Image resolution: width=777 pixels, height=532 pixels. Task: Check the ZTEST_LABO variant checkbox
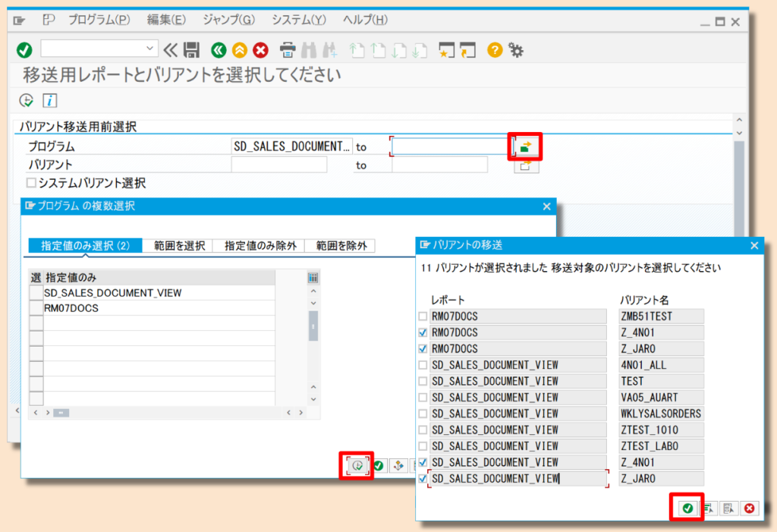(423, 445)
